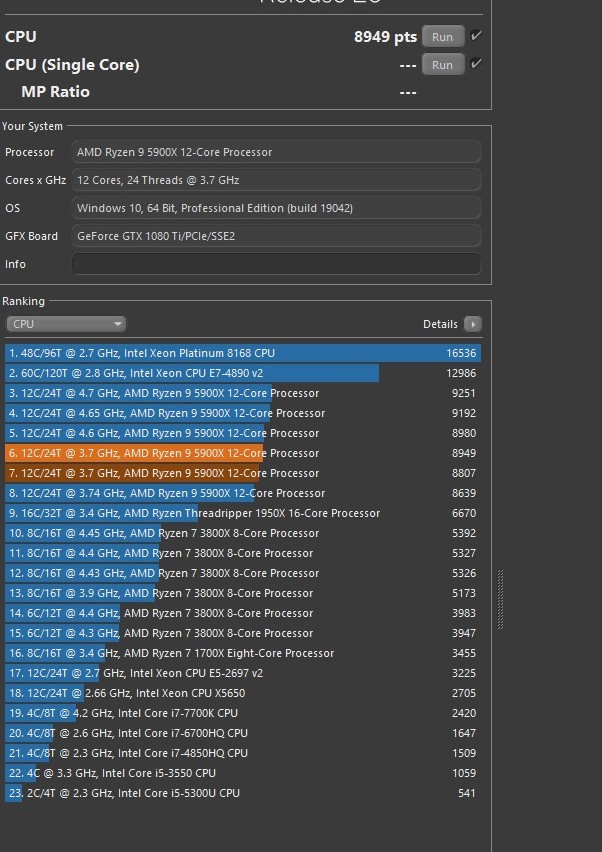Click the OS information field

276,208
